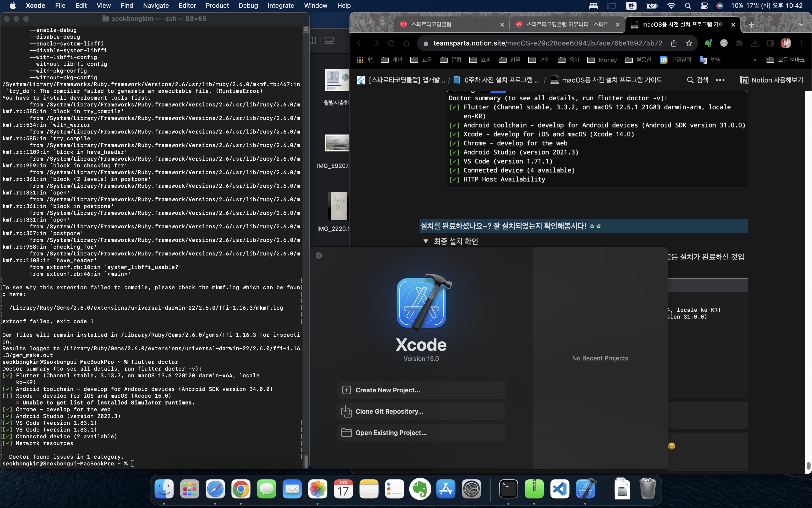Image resolution: width=812 pixels, height=508 pixels.
Task: Open the Money bookmark folder
Action: [x=602, y=60]
